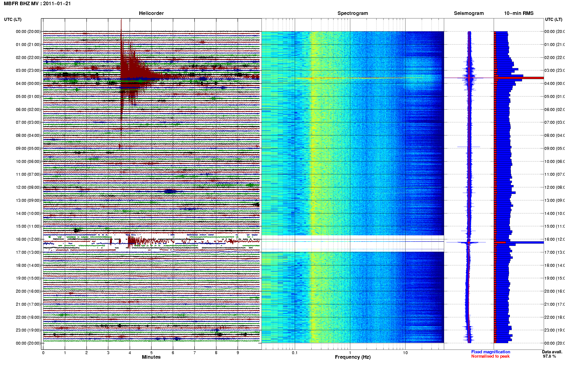Select the '17:00 (13:00)' left time label
The width and height of the screenshot is (588, 368).
[28, 252]
